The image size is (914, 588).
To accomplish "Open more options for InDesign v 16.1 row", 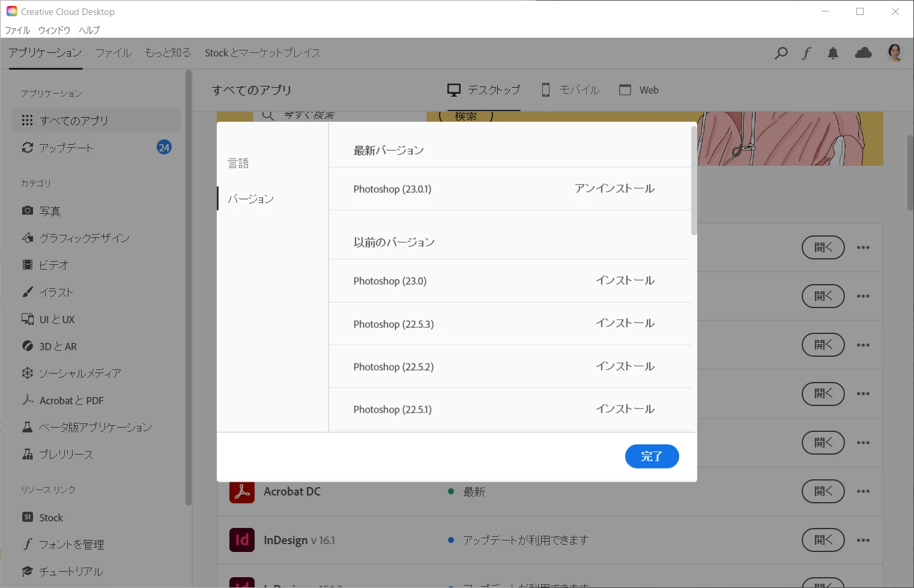I will [863, 540].
